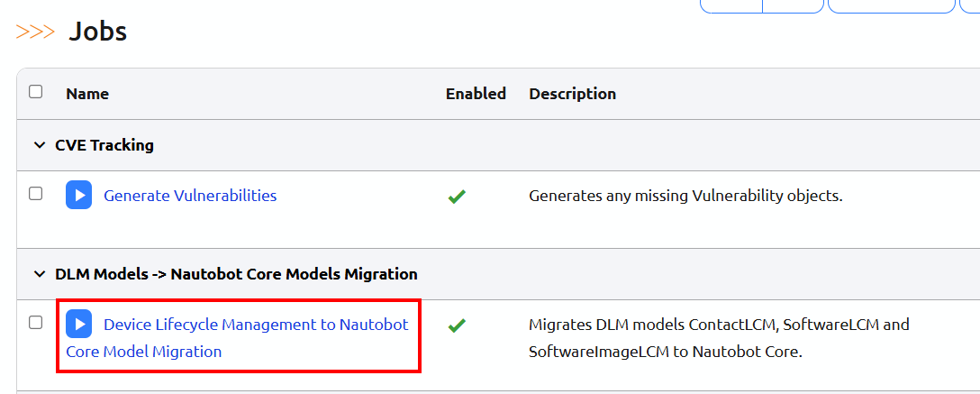Click green enabled checkmark for Generate Vulnerabilities

(x=457, y=196)
